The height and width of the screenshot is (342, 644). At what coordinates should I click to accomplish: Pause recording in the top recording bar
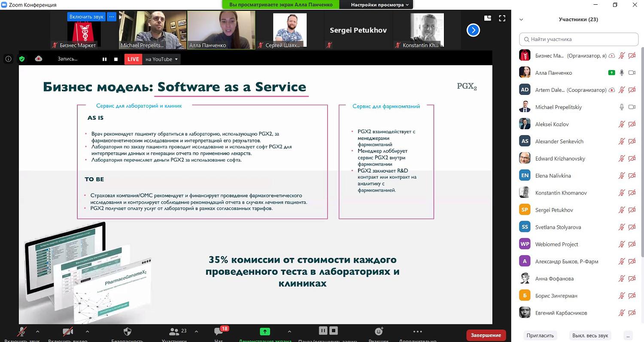104,59
